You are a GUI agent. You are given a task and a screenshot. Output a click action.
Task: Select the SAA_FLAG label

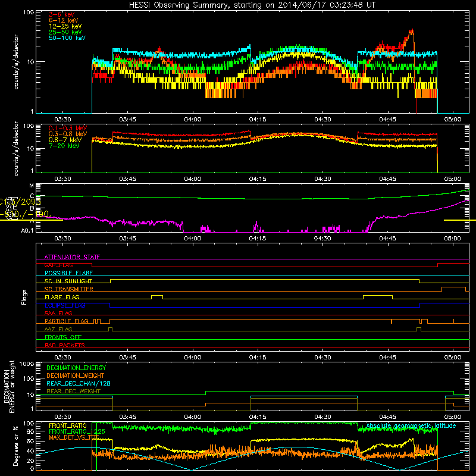click(58, 313)
